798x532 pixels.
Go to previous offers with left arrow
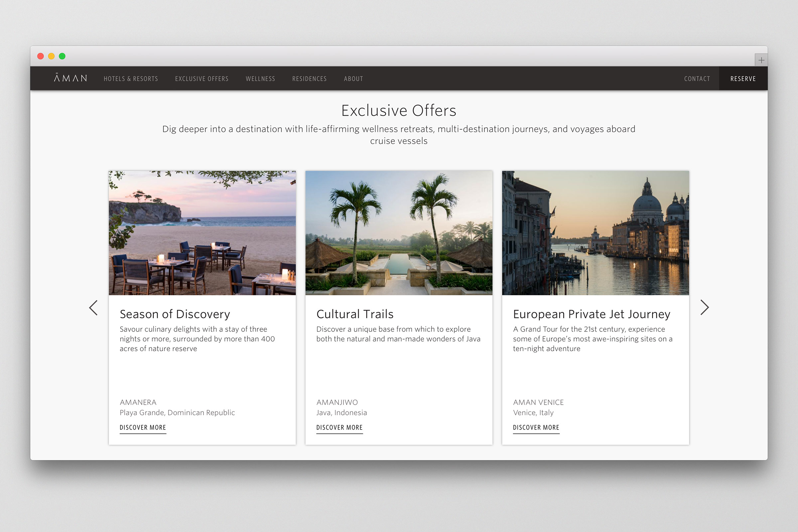click(x=93, y=307)
